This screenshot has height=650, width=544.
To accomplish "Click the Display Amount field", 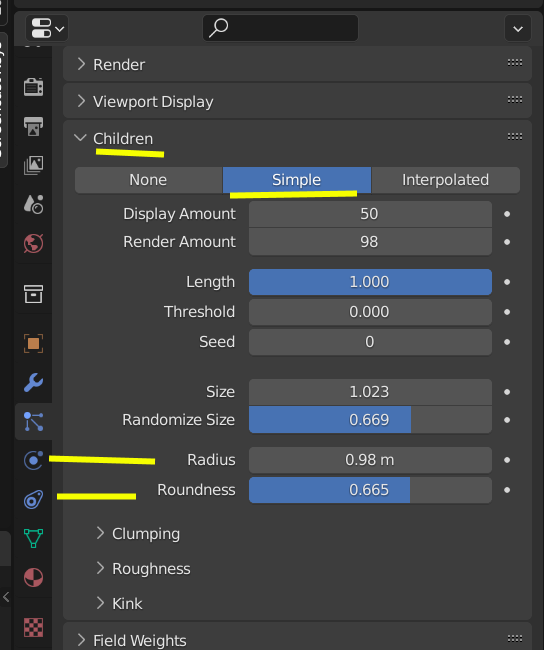I will click(370, 214).
